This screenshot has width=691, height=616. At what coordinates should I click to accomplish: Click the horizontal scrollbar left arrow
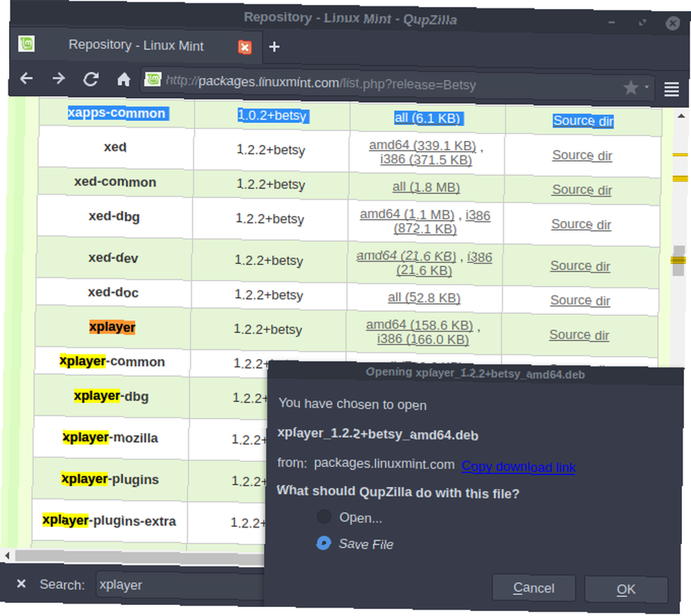coord(7,555)
